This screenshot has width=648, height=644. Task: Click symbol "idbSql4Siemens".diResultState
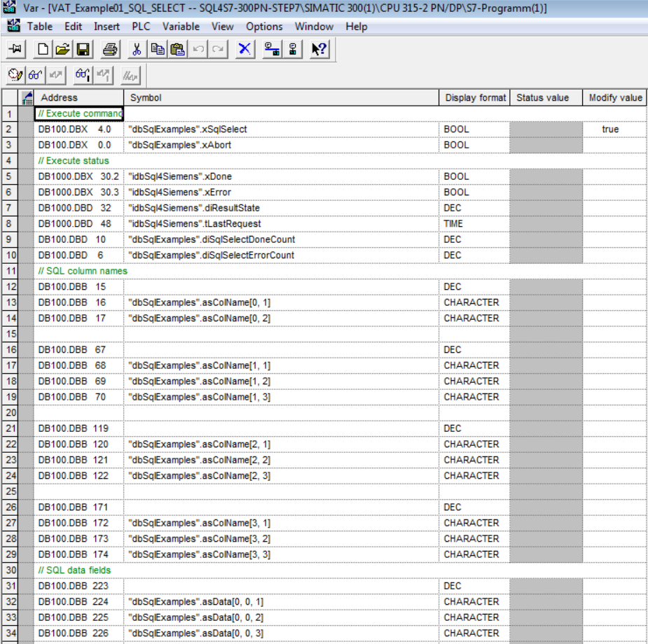[194, 208]
